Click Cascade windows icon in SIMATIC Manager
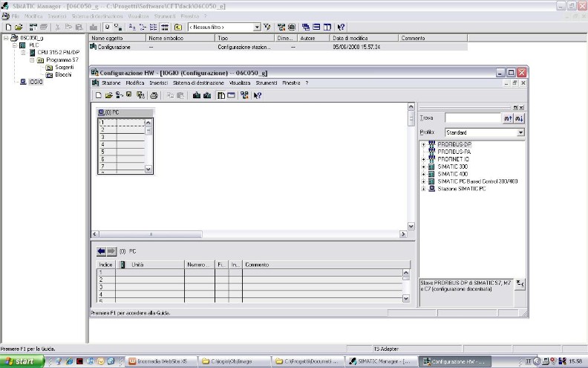 pos(306,27)
